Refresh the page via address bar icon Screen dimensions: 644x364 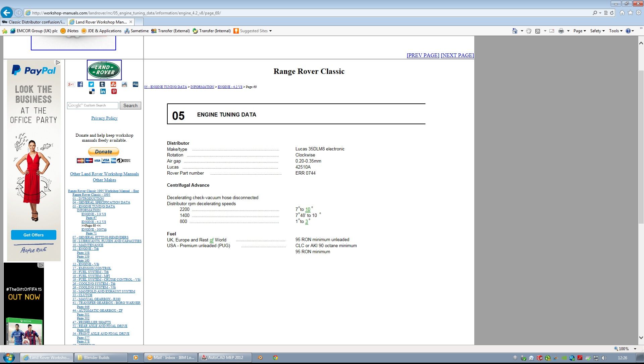[x=612, y=13]
